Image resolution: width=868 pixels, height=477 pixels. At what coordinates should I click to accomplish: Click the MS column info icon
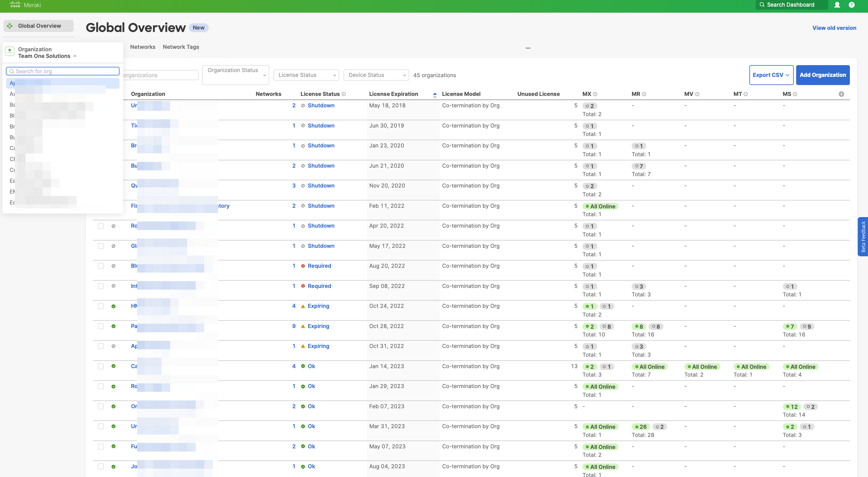pos(795,94)
